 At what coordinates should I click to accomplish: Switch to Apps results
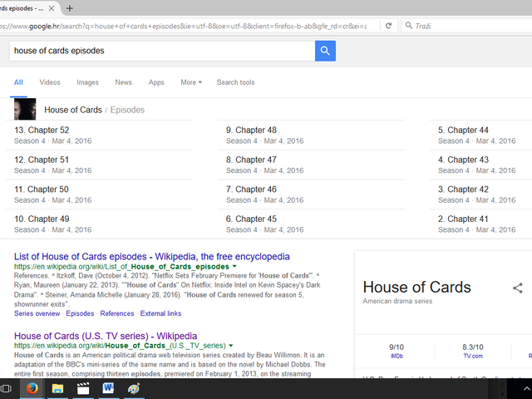(156, 82)
